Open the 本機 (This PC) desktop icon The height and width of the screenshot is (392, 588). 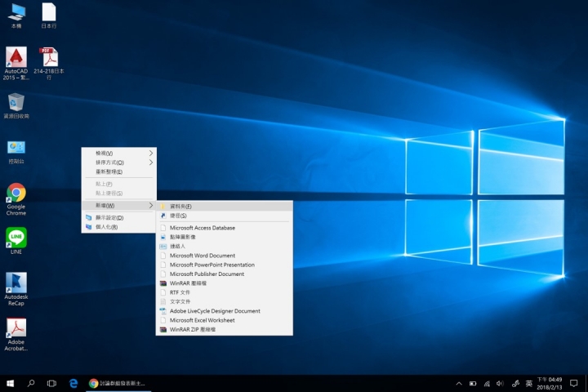click(16, 16)
